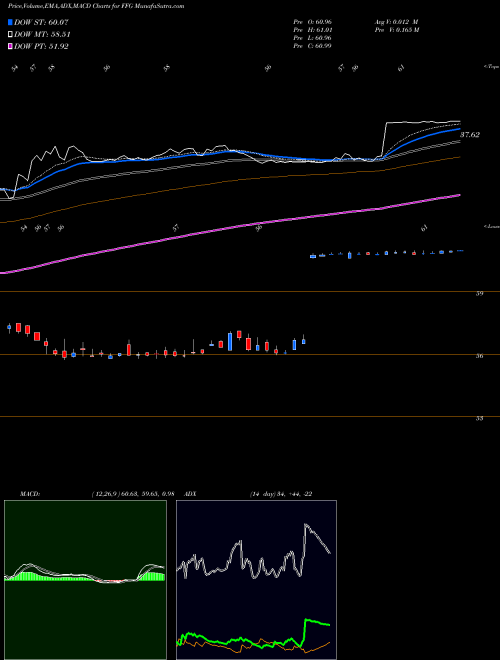This screenshot has width=500, height=660.
Task: Open the green MACD histogram panel
Action: (x=85, y=580)
